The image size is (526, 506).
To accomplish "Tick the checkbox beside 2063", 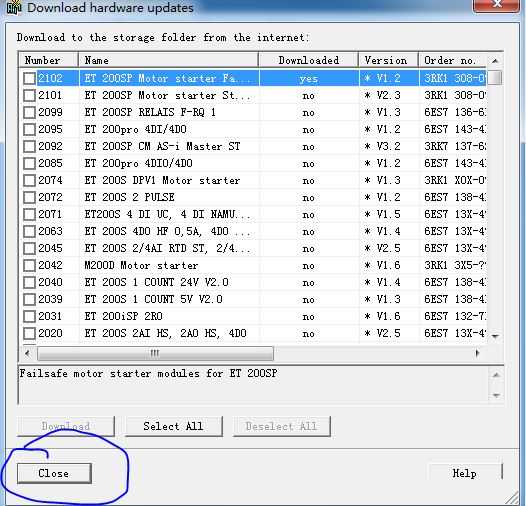I will coord(29,232).
